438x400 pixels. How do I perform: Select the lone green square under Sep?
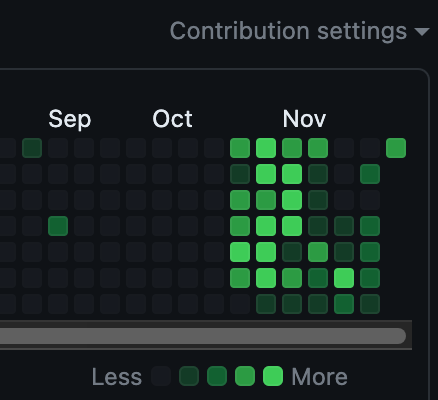(x=58, y=226)
